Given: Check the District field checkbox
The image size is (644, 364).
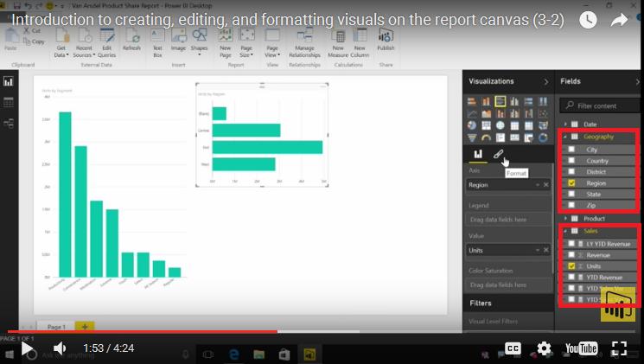Looking at the screenshot, I should 571,172.
